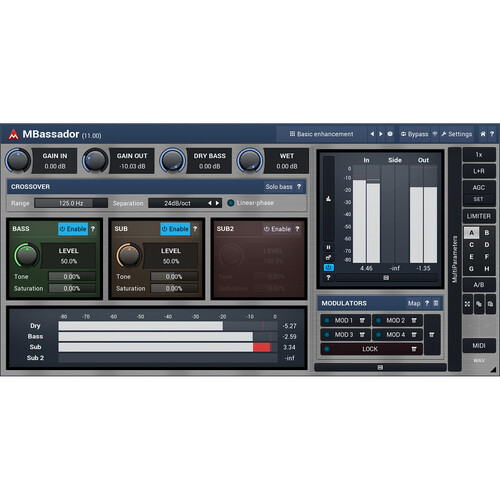Select previous Separation slope arrow
Viewport: 500px width, 500px height.
pos(210,203)
